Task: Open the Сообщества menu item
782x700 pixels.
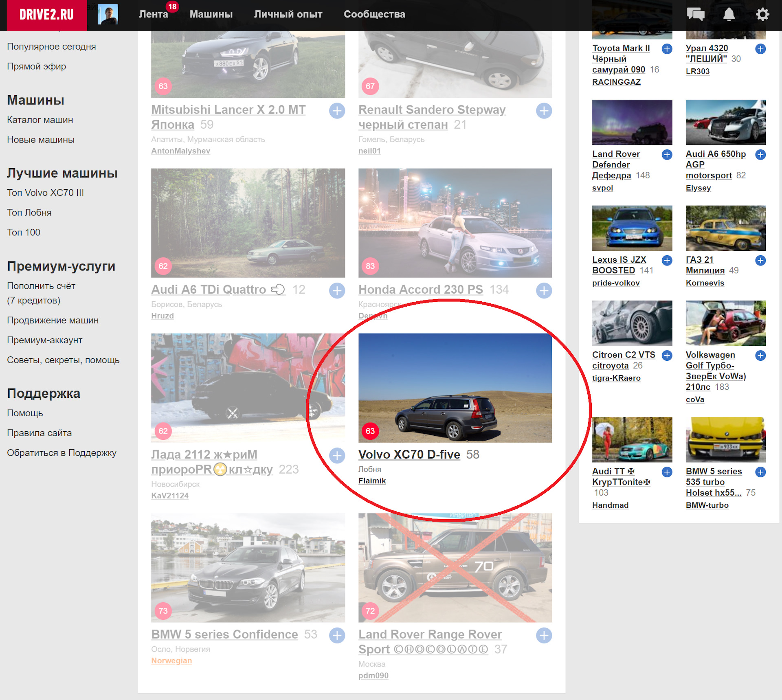Action: click(374, 15)
